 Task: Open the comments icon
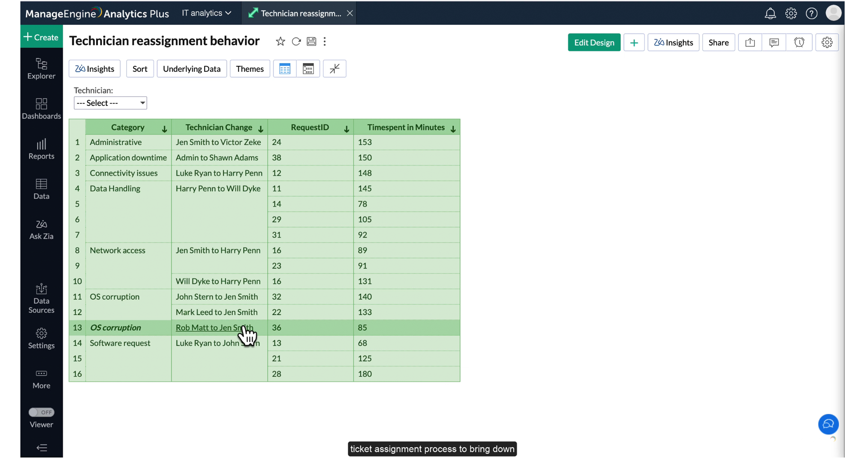point(774,42)
